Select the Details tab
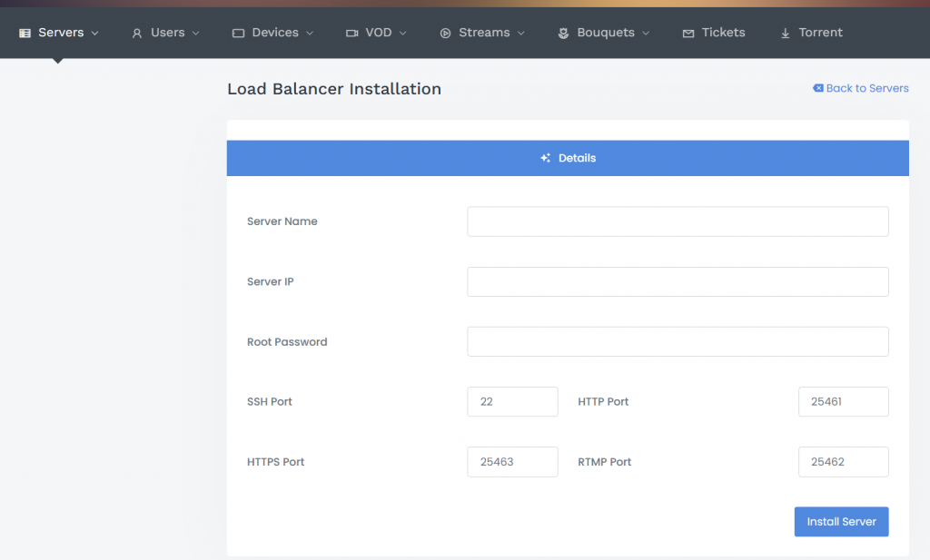 568,158
